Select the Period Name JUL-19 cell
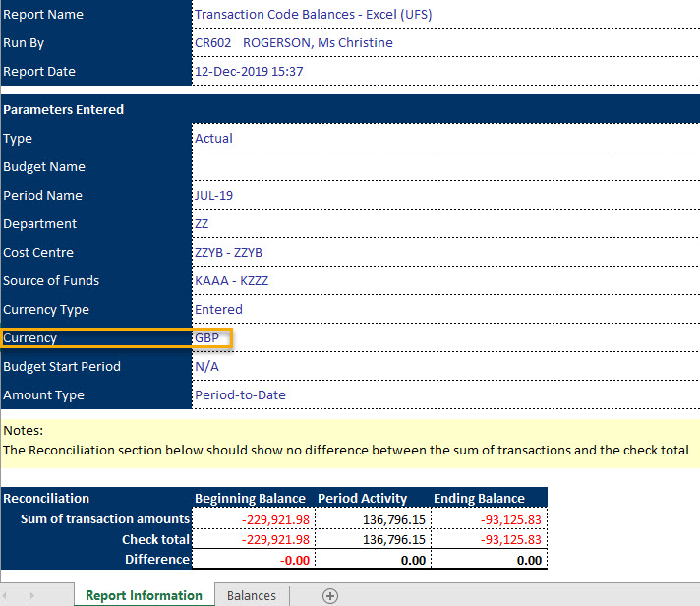 (x=445, y=195)
